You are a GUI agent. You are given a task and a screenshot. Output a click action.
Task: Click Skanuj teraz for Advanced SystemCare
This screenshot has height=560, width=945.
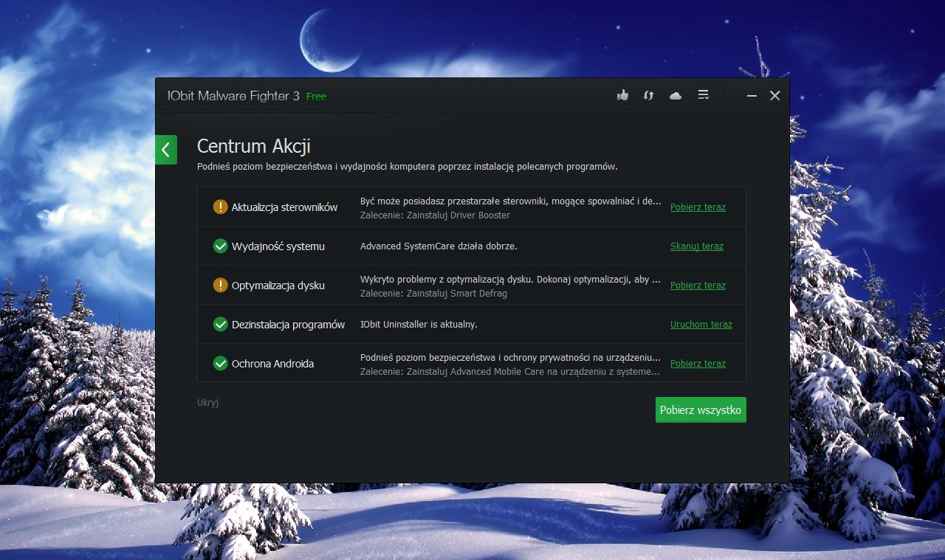tap(697, 246)
